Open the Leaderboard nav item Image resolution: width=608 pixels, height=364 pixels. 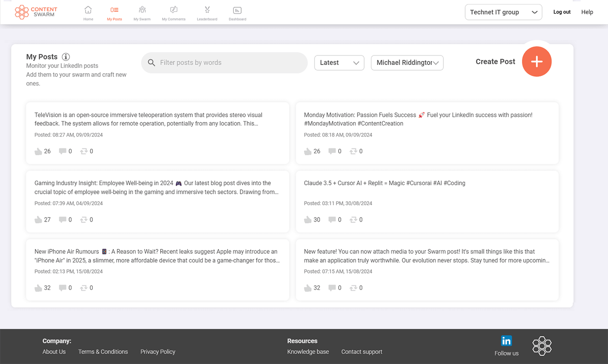coord(207,13)
